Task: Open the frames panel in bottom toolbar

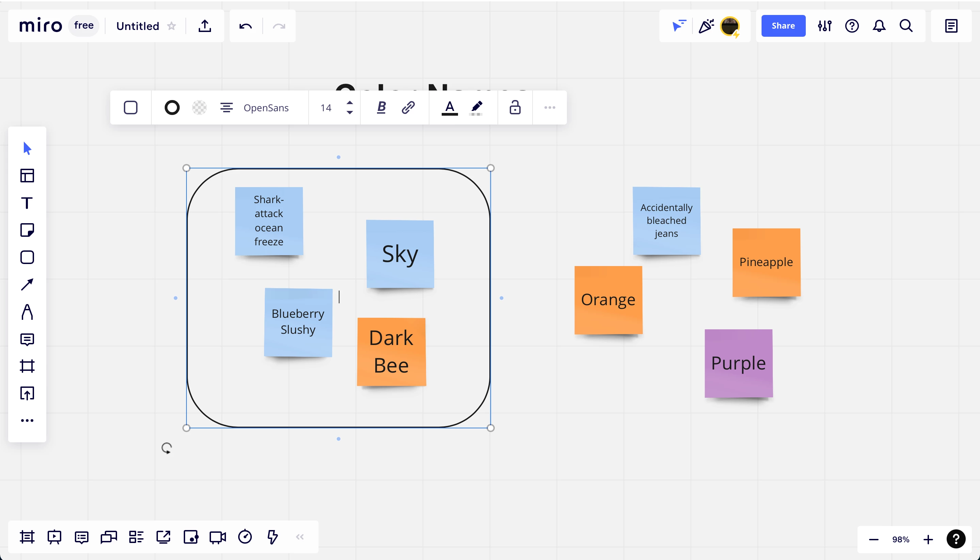Action: [x=27, y=537]
